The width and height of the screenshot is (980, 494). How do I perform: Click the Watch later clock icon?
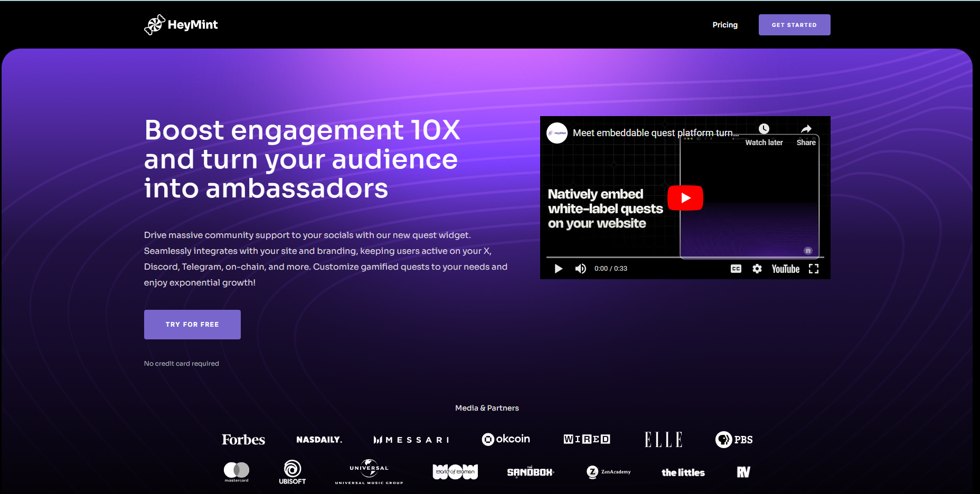click(x=764, y=129)
